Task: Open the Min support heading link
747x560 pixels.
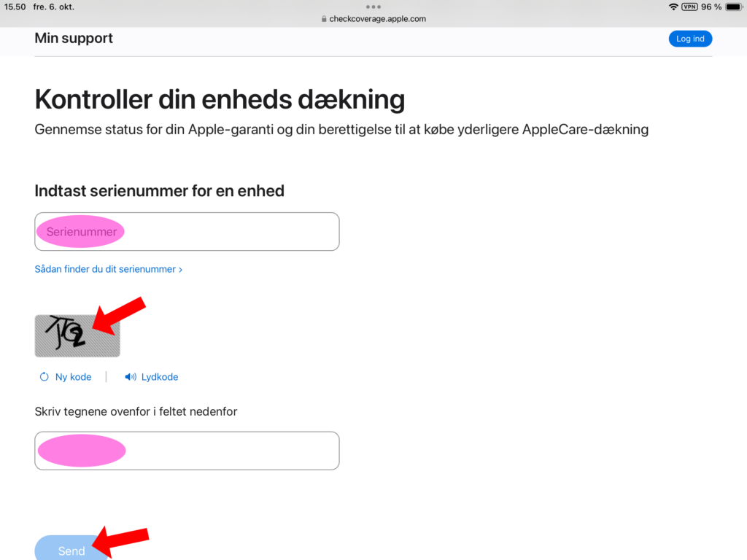Action: (74, 38)
